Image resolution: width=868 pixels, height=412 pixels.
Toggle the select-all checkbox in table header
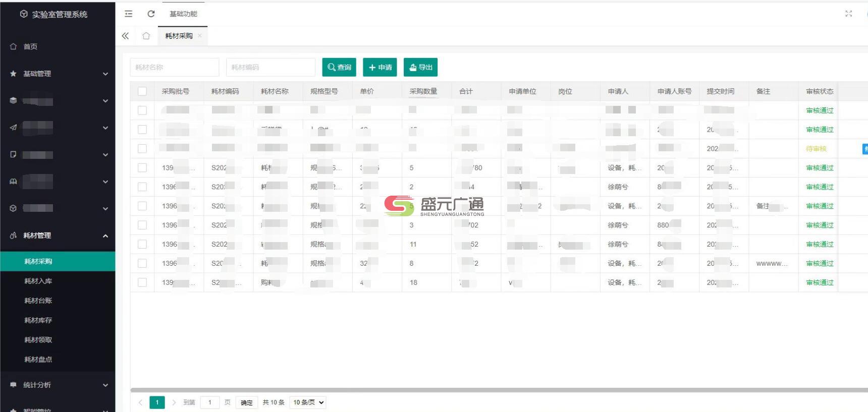point(142,91)
